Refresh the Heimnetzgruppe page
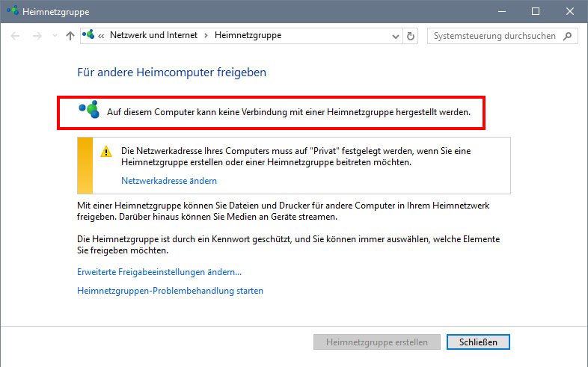This screenshot has width=588, height=367. [411, 36]
